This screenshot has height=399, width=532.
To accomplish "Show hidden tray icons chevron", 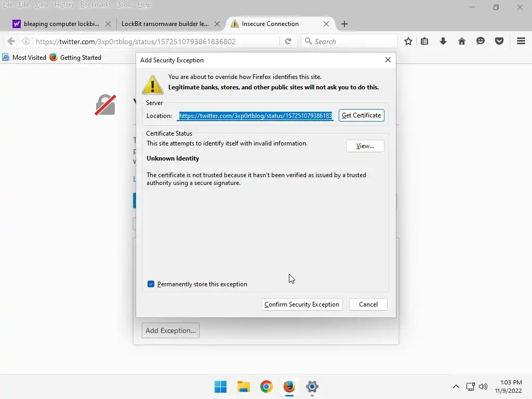I will click(x=456, y=387).
